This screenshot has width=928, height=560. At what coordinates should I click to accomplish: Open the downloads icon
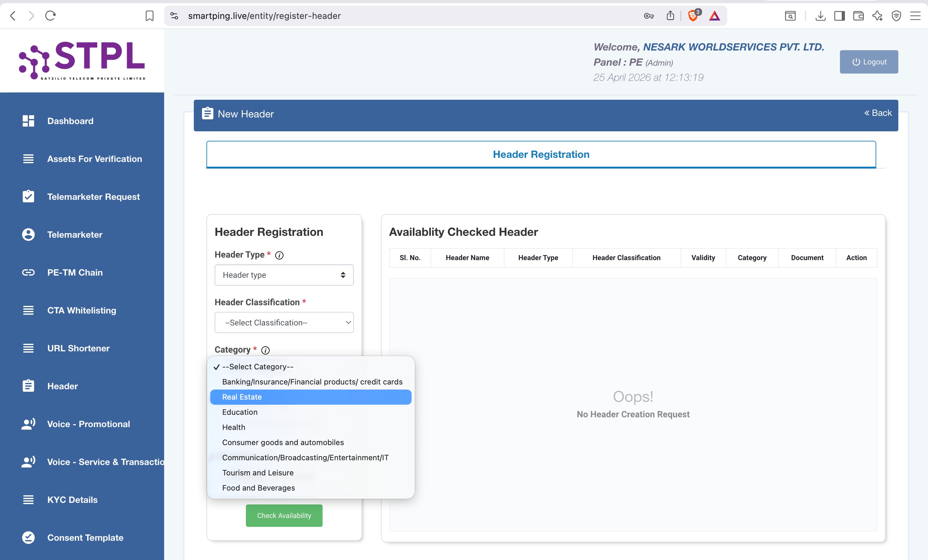tap(820, 16)
